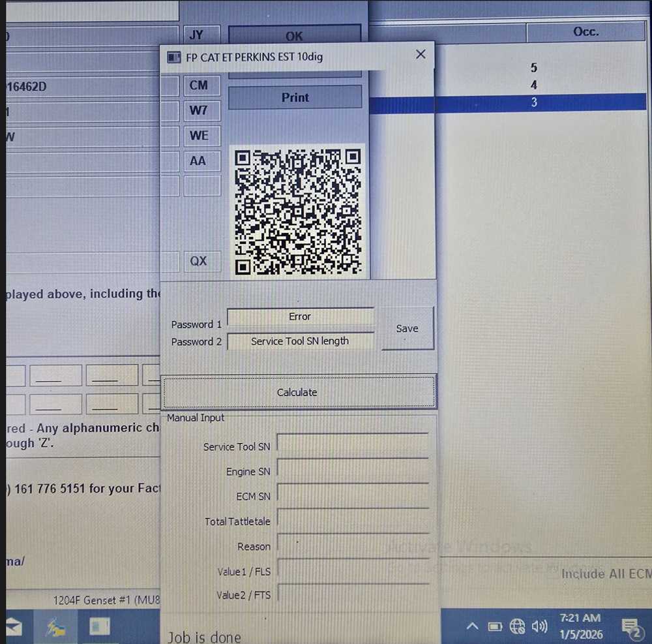Image resolution: width=652 pixels, height=644 pixels.
Task: Click into the ECM SN field
Action: (x=353, y=496)
